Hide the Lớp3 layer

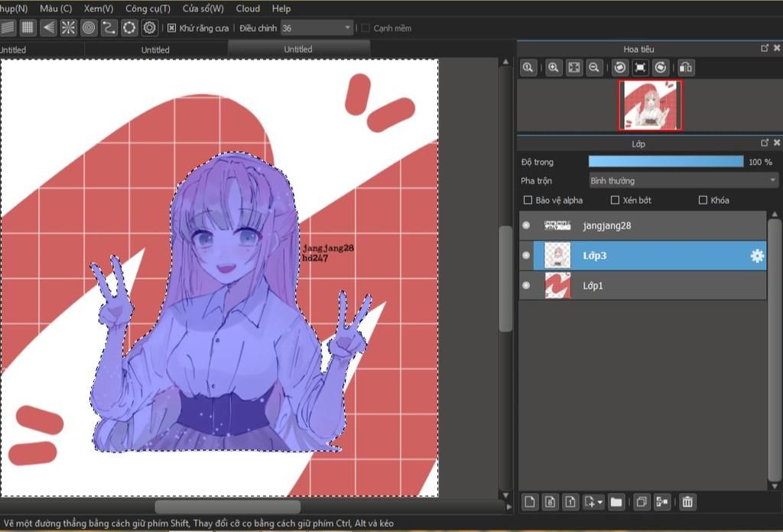pos(526,255)
